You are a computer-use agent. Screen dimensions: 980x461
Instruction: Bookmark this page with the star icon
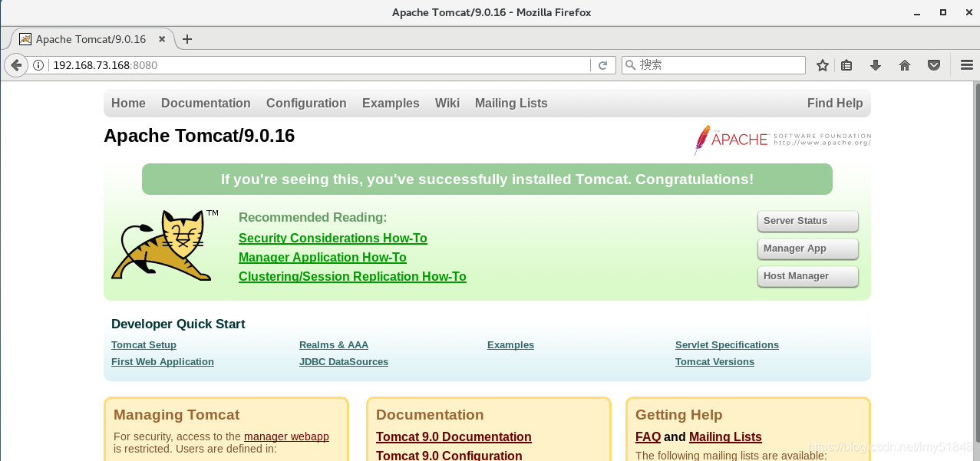[823, 65]
